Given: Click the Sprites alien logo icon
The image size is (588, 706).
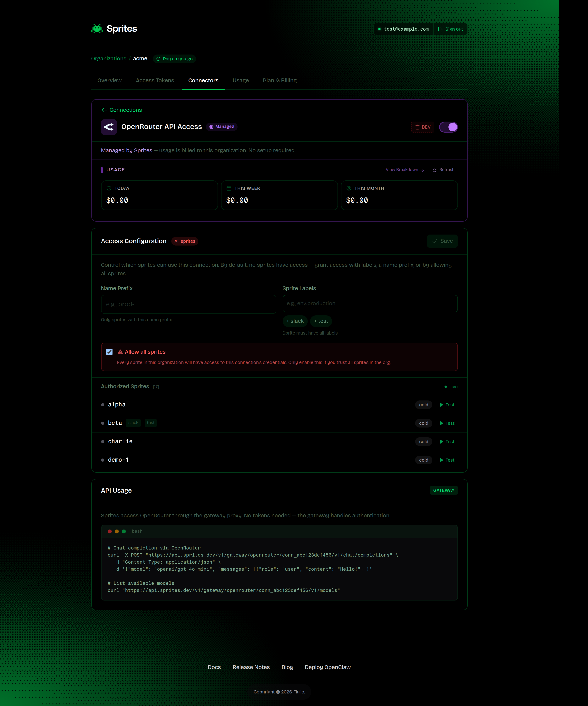Looking at the screenshot, I should tap(97, 29).
